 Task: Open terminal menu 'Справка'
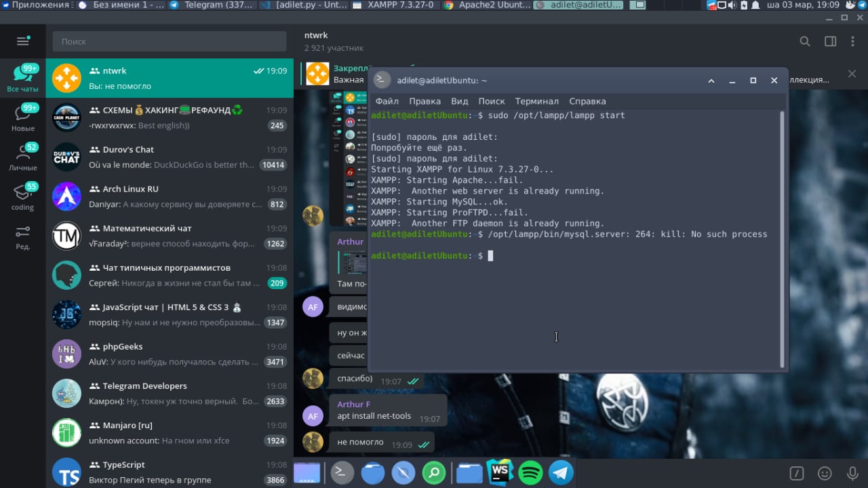[x=587, y=101]
